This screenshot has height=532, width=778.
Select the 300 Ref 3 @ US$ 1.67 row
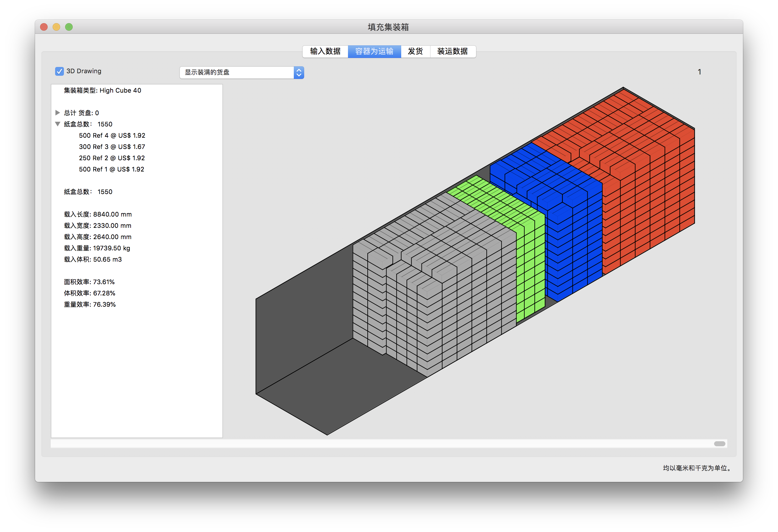pyautogui.click(x=112, y=146)
